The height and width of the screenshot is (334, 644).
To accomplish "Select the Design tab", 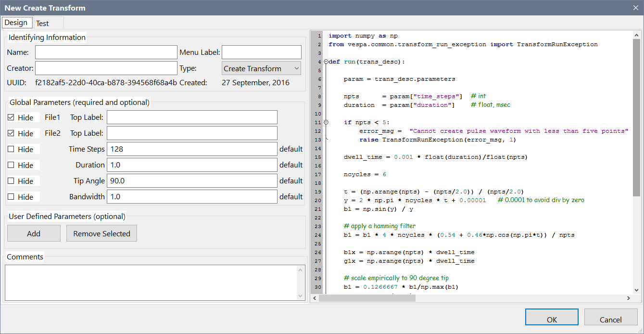I will pyautogui.click(x=16, y=23).
